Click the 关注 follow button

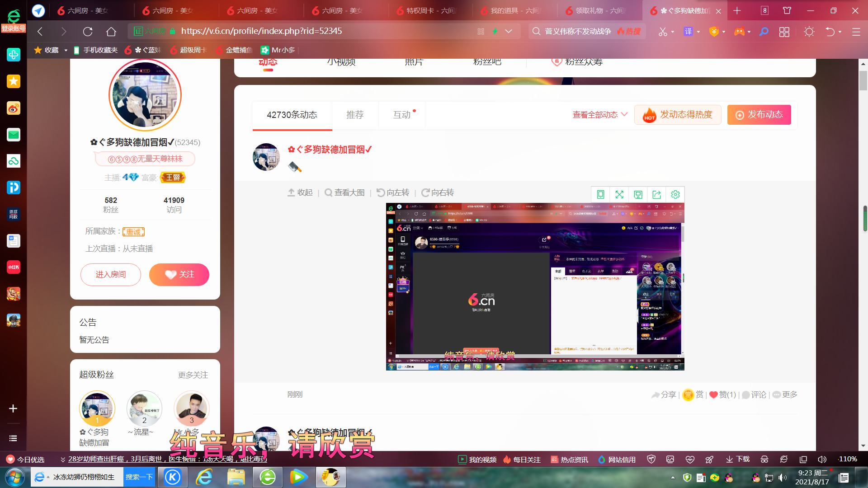[179, 275]
